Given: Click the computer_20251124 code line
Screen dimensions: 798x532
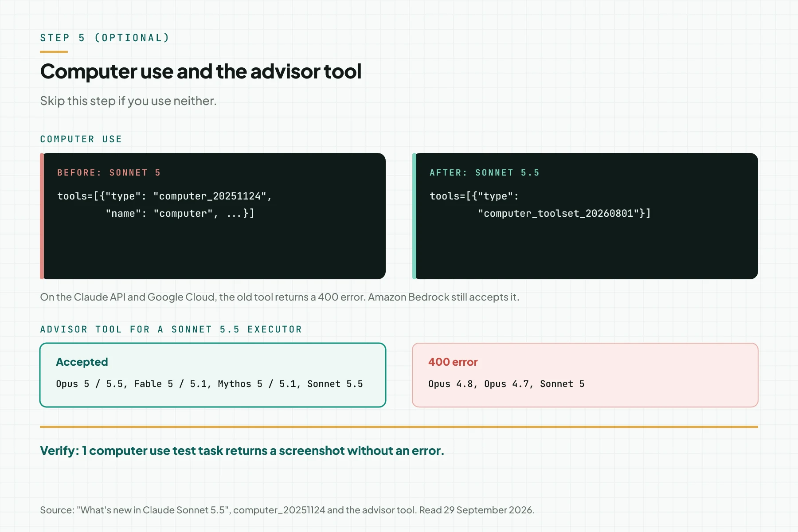Looking at the screenshot, I should 164,196.
